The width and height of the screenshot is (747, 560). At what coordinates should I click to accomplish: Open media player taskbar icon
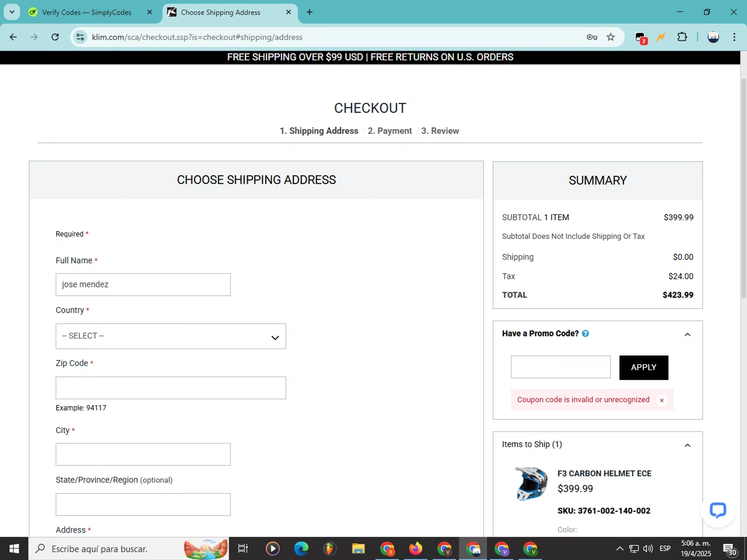(272, 549)
